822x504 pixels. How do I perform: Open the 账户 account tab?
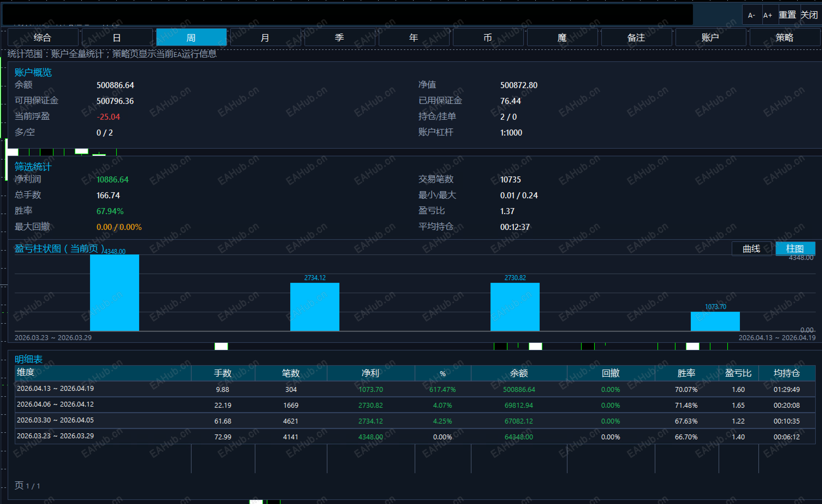(x=711, y=37)
